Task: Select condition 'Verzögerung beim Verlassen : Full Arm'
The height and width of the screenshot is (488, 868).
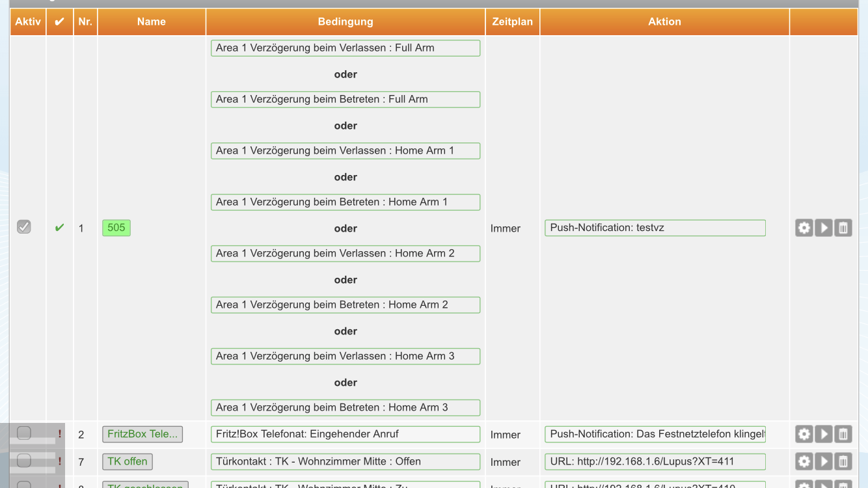Action: [x=346, y=48]
